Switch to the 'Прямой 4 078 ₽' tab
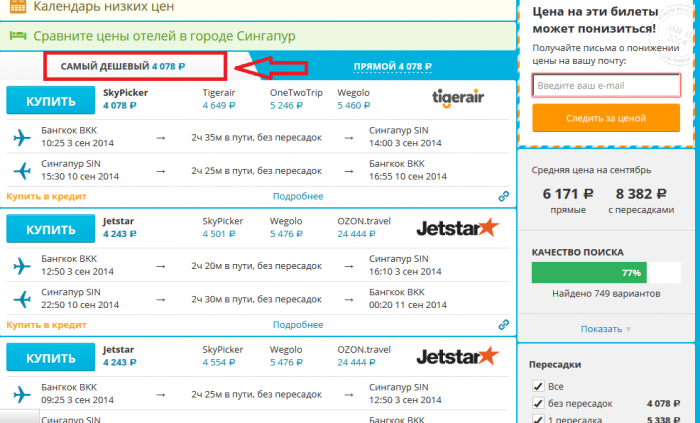This screenshot has height=423, width=700. (391, 67)
